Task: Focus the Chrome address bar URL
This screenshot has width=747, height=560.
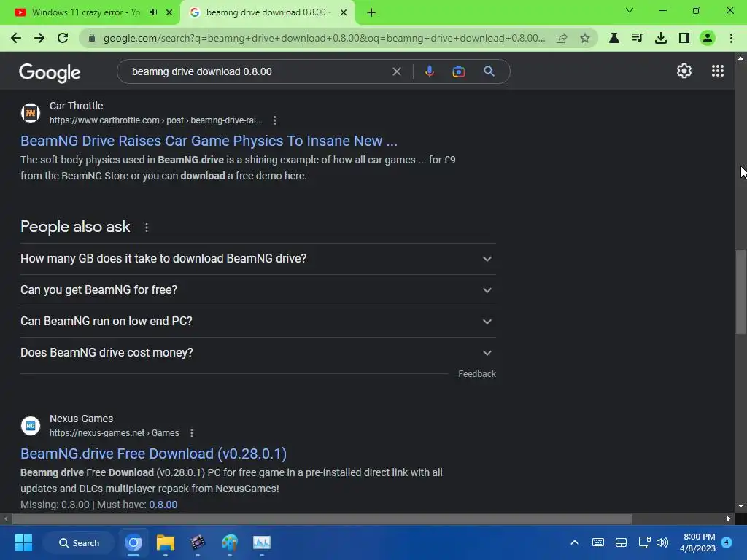Action: (324, 38)
